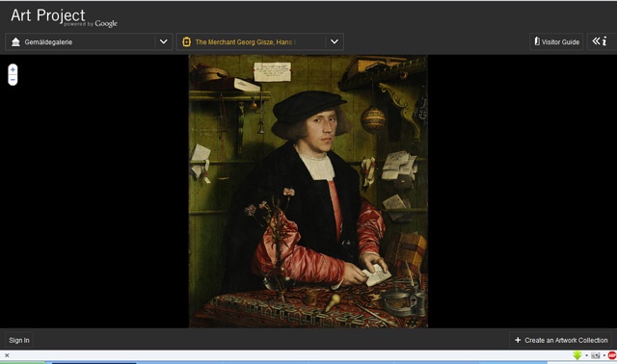Image resolution: width=617 pixels, height=364 pixels.
Task: Expand the museum list chevron arrow
Action: point(163,41)
